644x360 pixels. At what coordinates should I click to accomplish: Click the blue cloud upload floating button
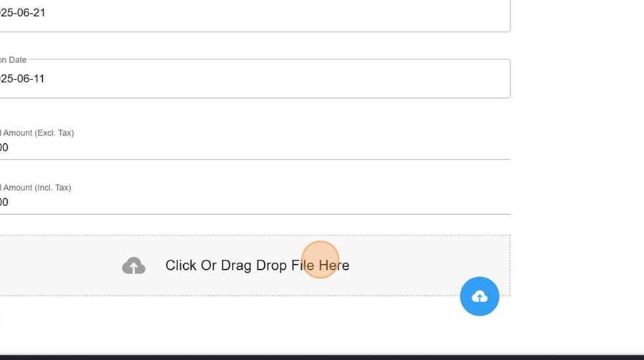[x=479, y=296]
